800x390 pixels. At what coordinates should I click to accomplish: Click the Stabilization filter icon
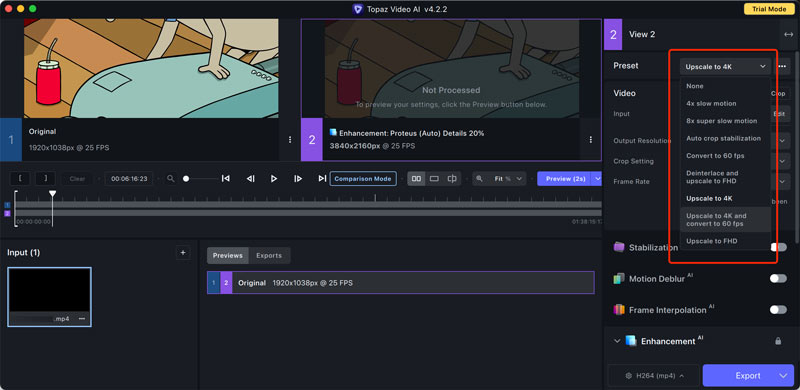[619, 247]
